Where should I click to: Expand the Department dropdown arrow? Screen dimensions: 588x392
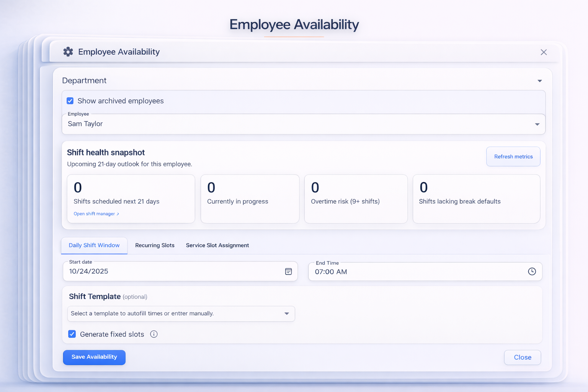click(540, 81)
